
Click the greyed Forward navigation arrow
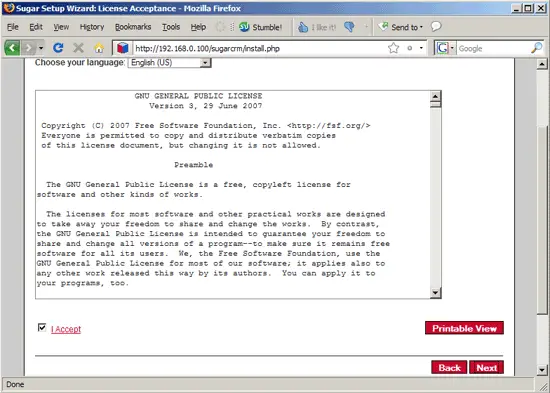point(29,48)
